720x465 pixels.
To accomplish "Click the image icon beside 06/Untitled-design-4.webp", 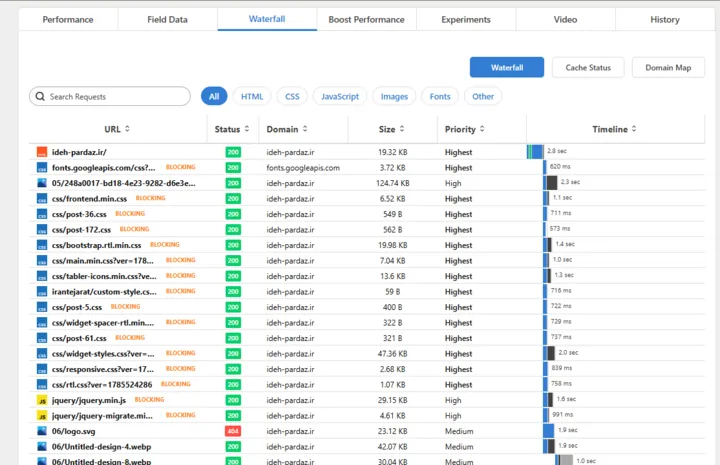I will pos(42,447).
